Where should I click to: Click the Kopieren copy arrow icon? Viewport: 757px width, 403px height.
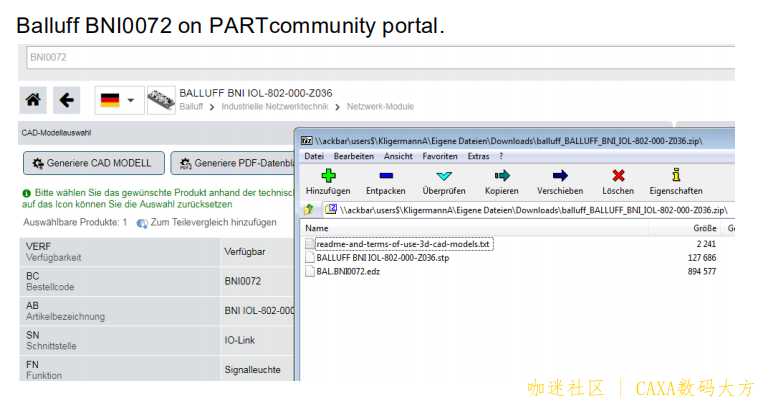(502, 176)
